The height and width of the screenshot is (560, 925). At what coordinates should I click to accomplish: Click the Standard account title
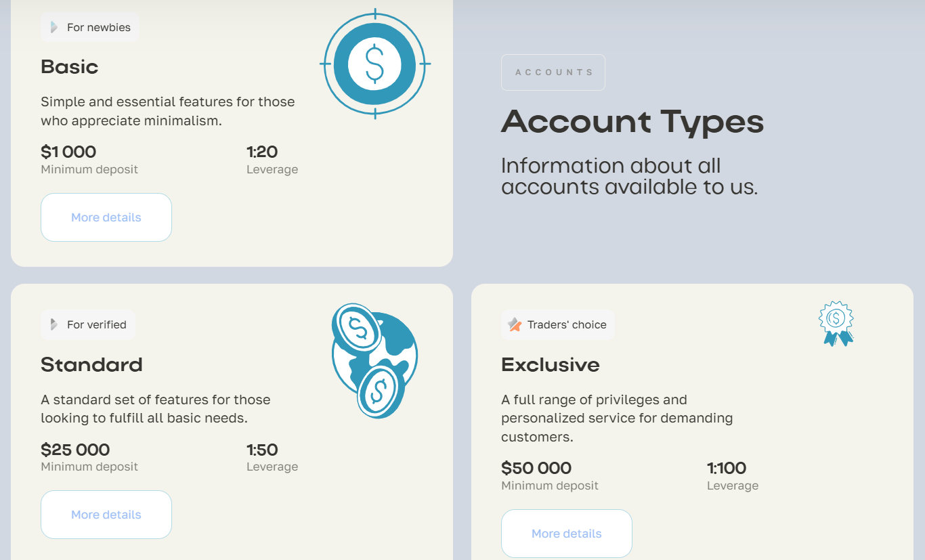tap(91, 365)
